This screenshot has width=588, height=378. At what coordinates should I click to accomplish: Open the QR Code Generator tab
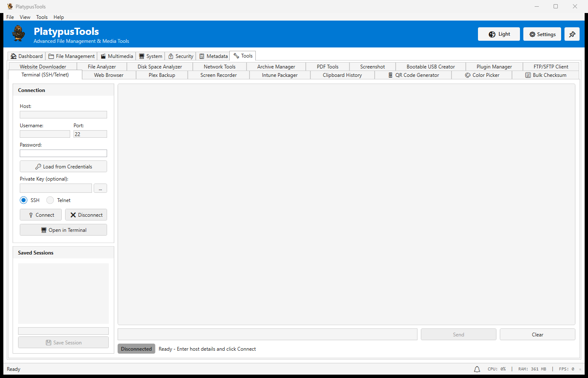pyautogui.click(x=413, y=75)
